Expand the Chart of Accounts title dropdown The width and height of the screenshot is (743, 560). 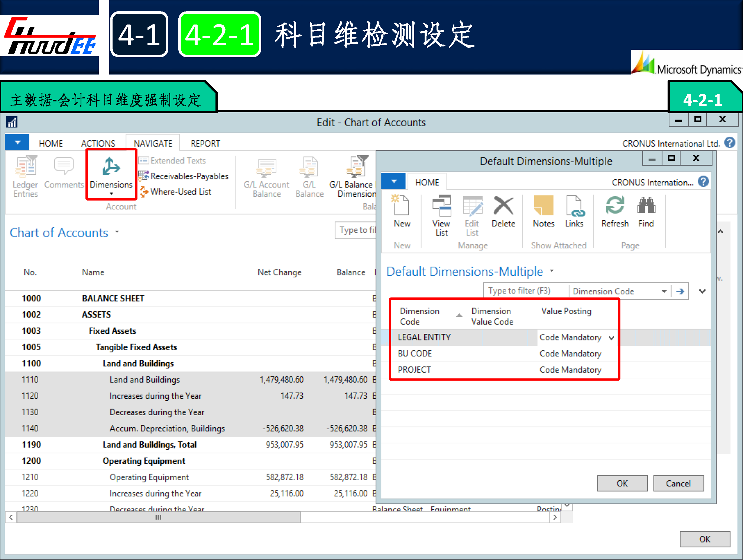117,232
